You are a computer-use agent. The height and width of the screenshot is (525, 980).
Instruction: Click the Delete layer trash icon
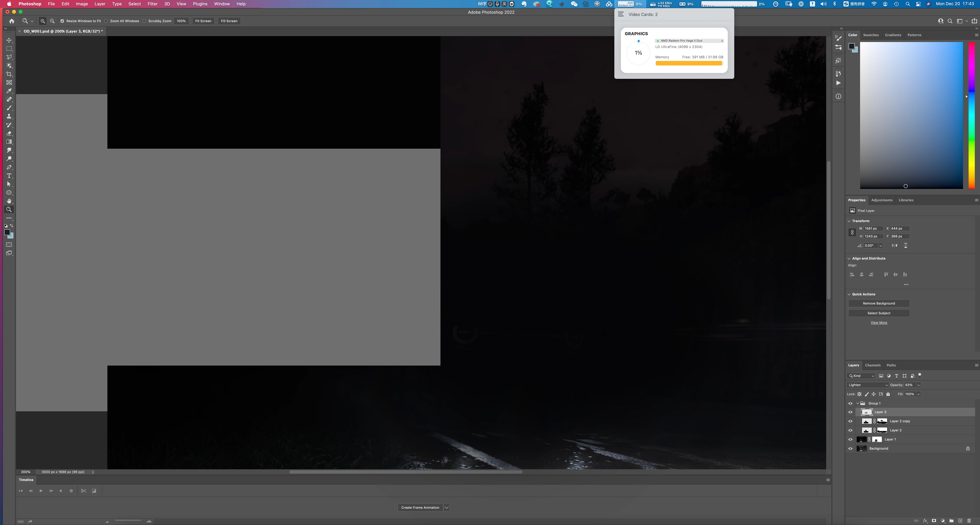(969, 521)
